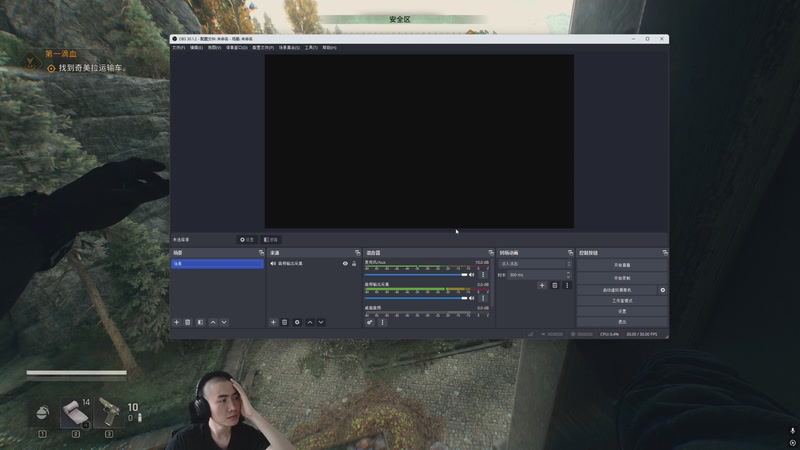Select 音频输出采集 source row

[x=313, y=264]
